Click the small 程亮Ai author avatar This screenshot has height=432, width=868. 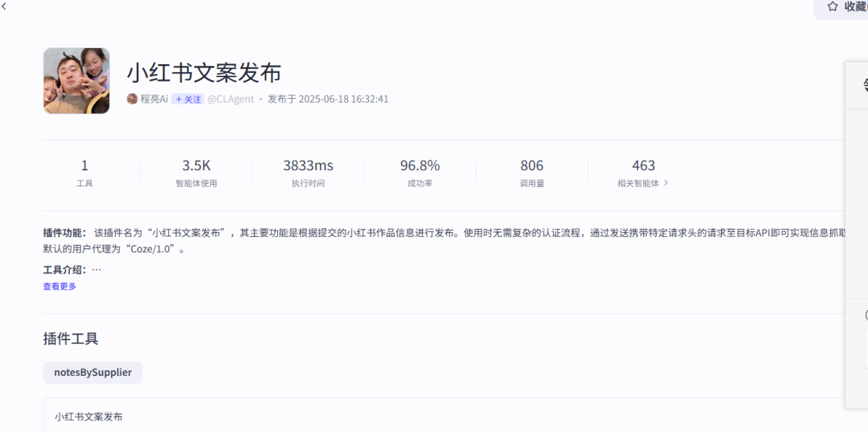coord(132,99)
